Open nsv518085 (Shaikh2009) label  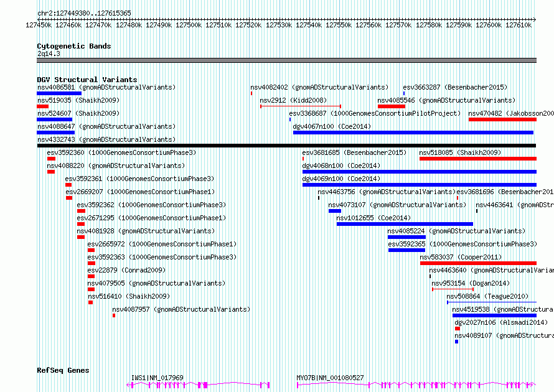[460, 152]
